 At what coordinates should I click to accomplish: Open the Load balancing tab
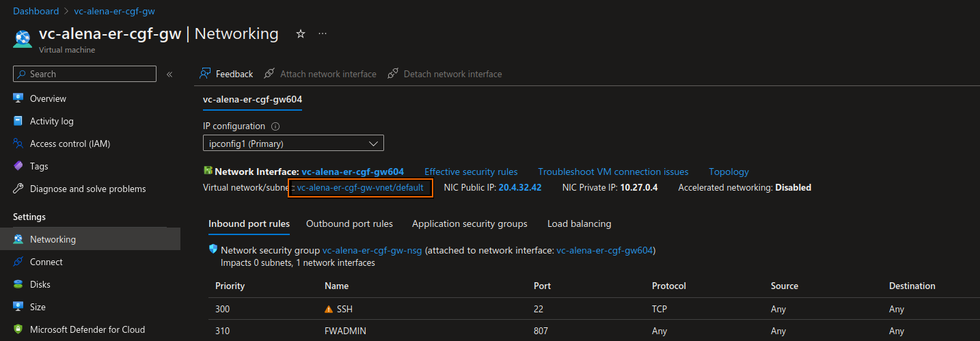(x=579, y=223)
